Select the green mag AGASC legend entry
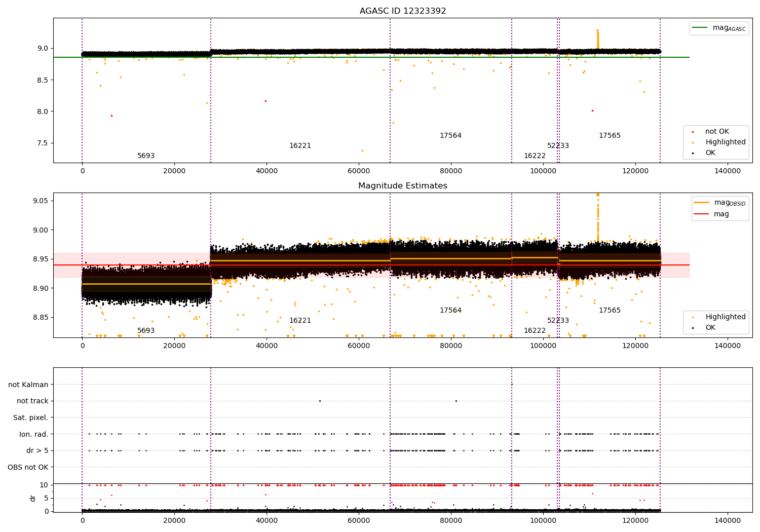This screenshot has width=760, height=532. (719, 28)
